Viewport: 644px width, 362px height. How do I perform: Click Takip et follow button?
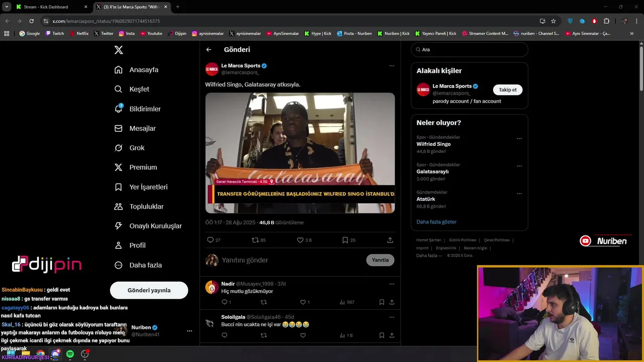point(508,90)
